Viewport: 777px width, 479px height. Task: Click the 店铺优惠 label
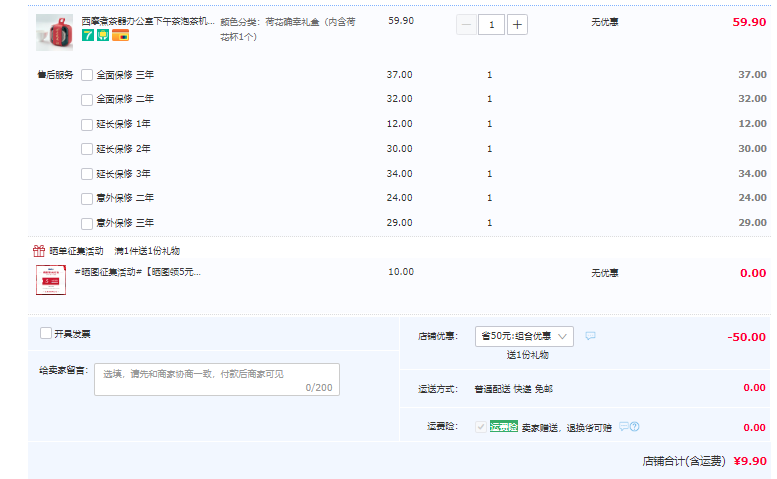point(438,336)
